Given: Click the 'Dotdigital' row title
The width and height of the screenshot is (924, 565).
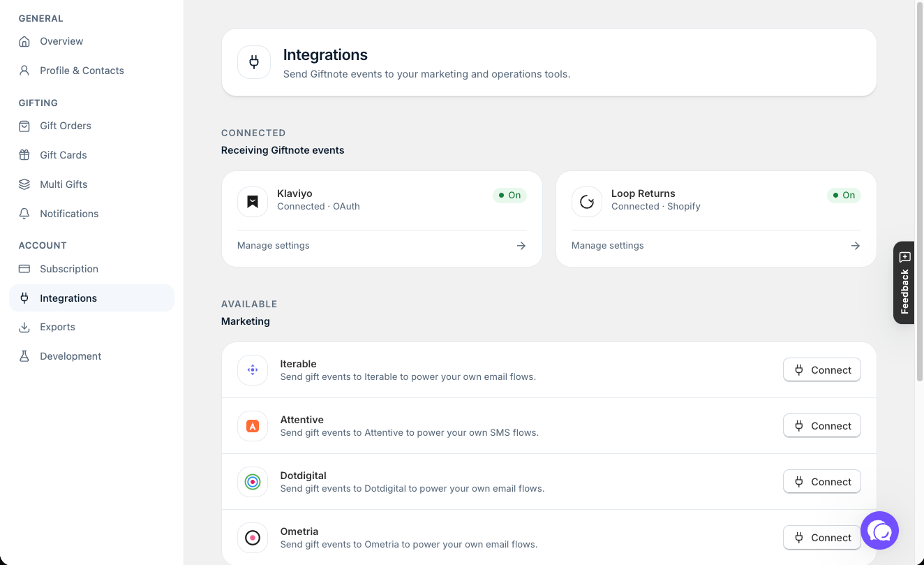Looking at the screenshot, I should click(304, 476).
